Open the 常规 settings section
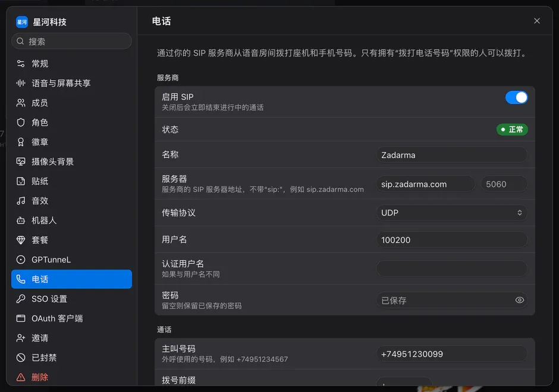 (x=71, y=64)
